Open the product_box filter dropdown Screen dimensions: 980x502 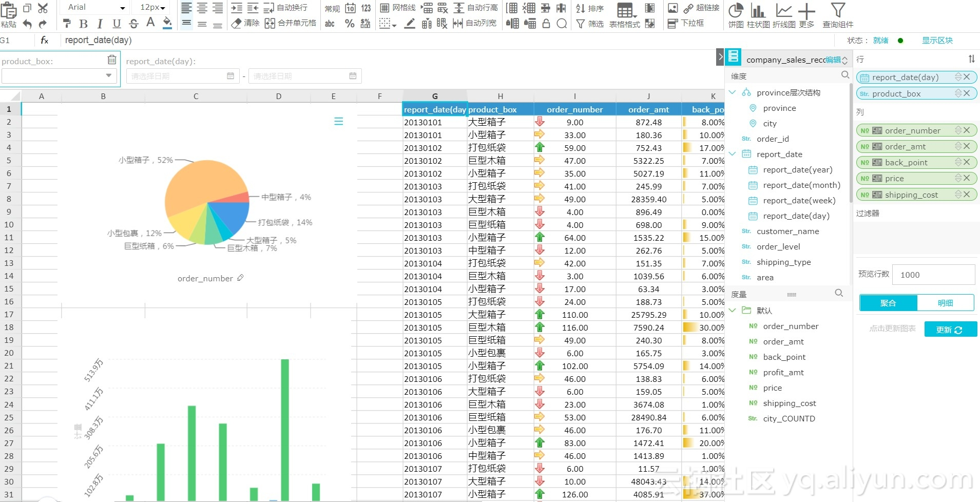pos(59,76)
